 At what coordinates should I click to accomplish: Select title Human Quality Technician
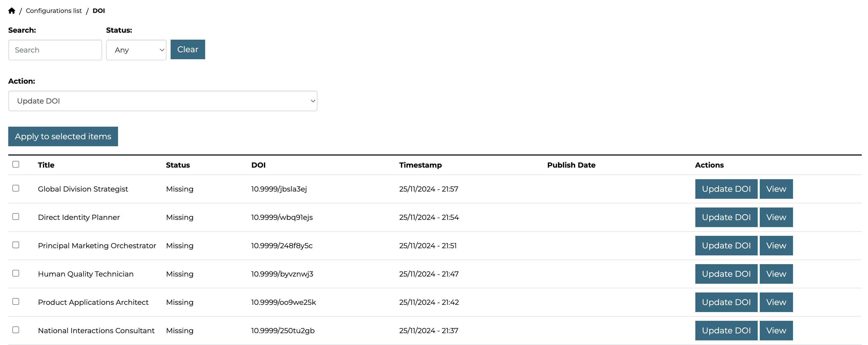coord(86,274)
